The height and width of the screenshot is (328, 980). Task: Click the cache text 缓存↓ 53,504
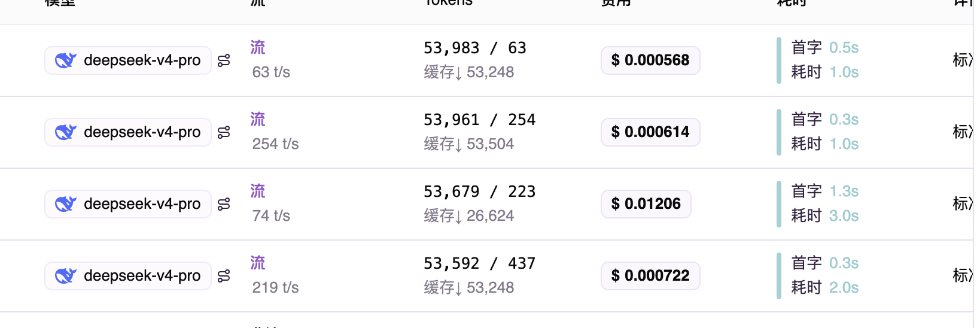tap(469, 144)
